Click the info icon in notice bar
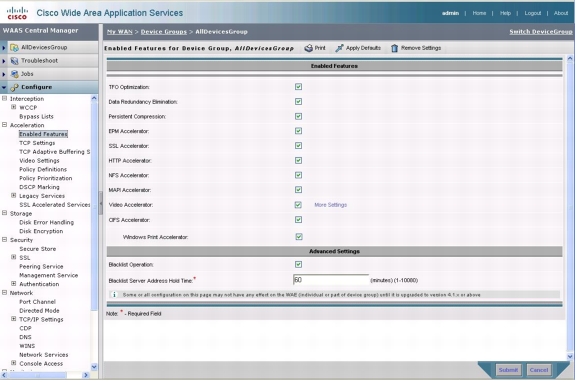Image resolution: width=577 pixels, height=382 pixels. click(114, 295)
